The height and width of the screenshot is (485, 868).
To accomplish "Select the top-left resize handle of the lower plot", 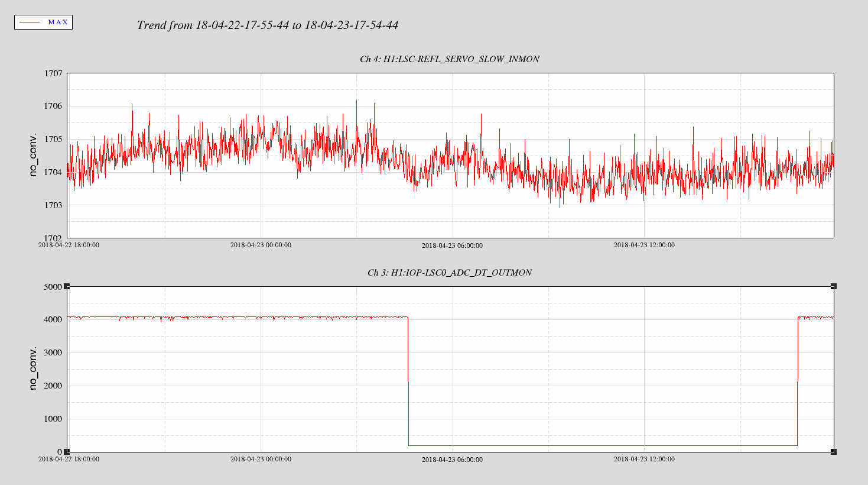I will 67,287.
